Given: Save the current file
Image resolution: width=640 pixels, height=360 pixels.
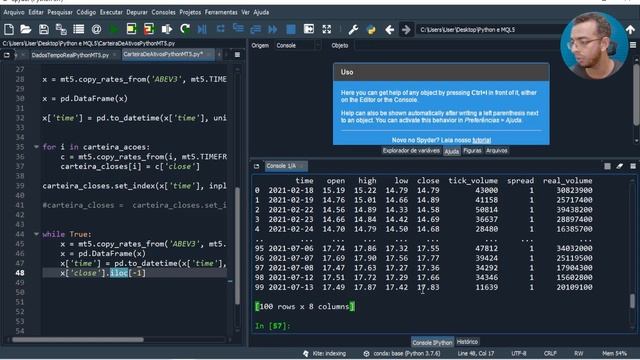Looking at the screenshot, I should 43,29.
